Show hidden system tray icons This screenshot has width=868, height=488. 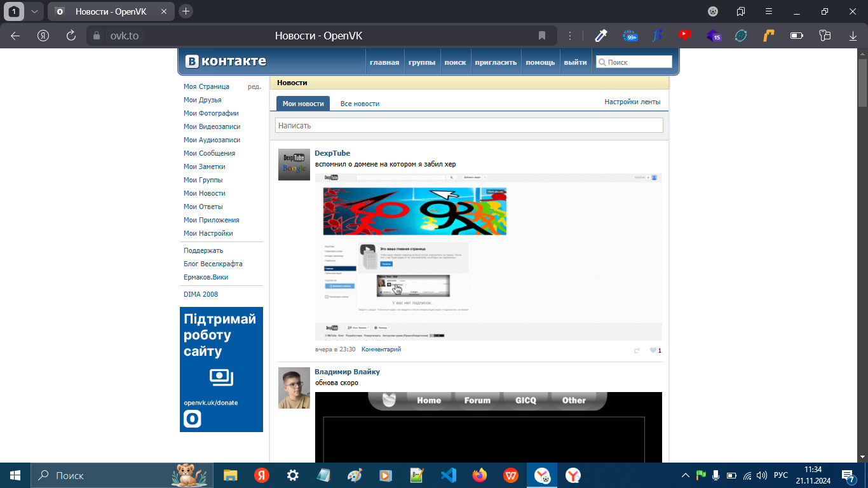tap(685, 475)
